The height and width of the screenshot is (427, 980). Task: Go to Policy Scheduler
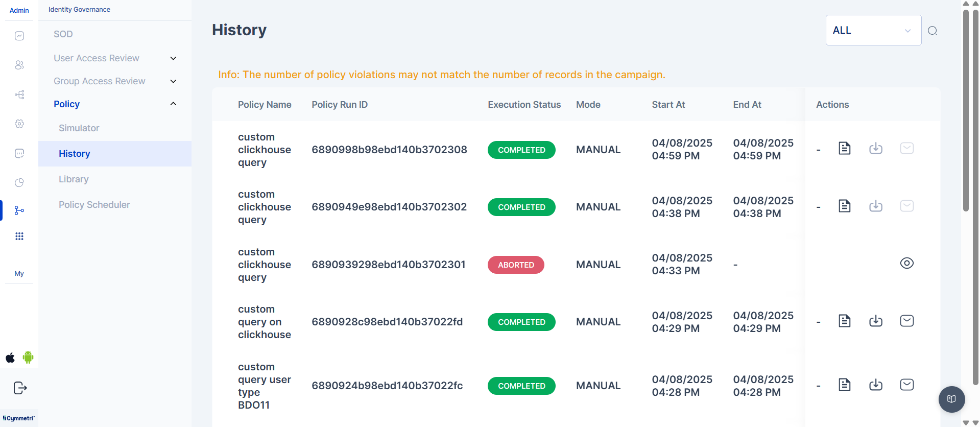pyautogui.click(x=94, y=205)
